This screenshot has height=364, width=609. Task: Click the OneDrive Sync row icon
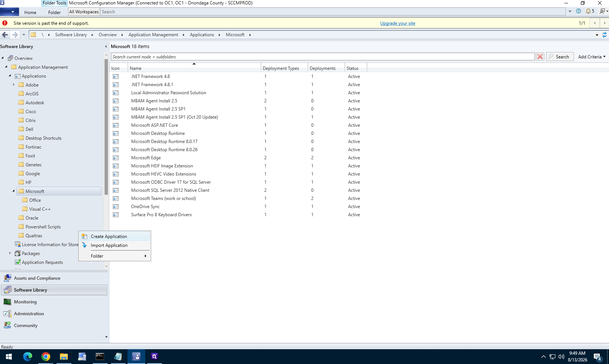pyautogui.click(x=116, y=207)
